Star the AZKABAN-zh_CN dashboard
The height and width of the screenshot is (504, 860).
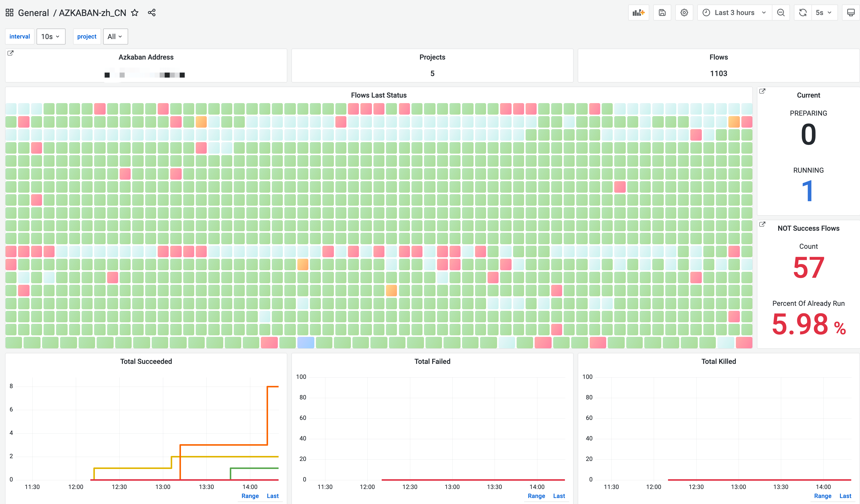point(135,13)
